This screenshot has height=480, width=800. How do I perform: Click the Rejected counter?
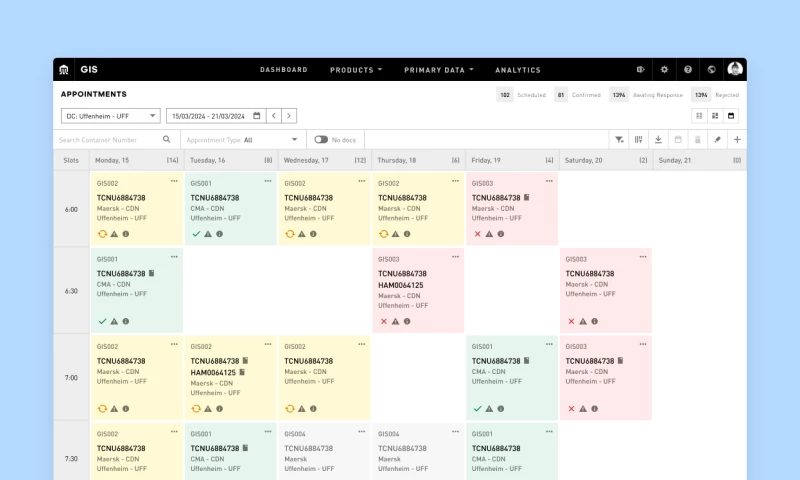click(x=715, y=95)
